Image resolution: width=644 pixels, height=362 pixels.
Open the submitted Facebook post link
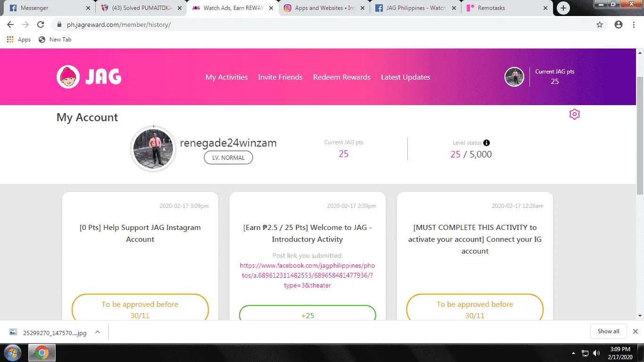click(307, 275)
